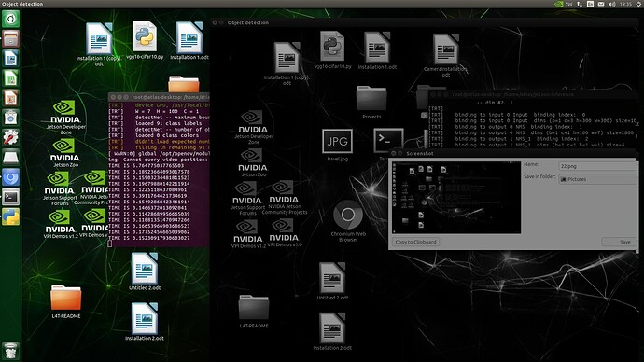Switch to Terminal in the launcher
Image resolution: width=644 pixels, height=362 pixels.
tap(10, 197)
